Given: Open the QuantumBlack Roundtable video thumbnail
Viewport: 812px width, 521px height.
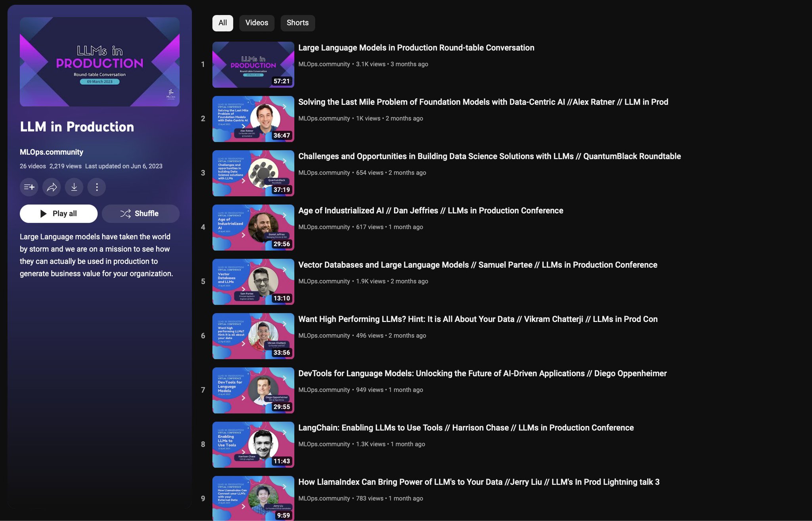Looking at the screenshot, I should 253,173.
